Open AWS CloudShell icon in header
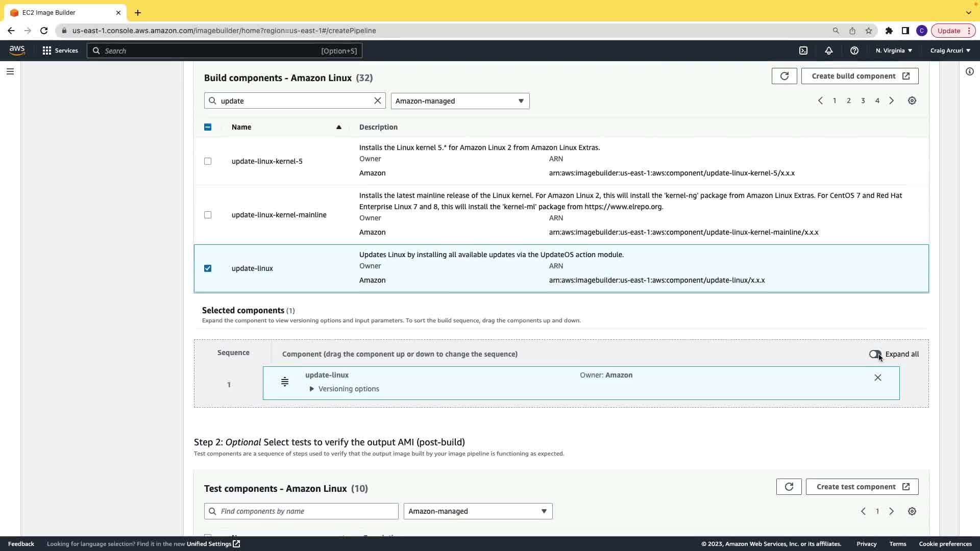This screenshot has height=551, width=980. tap(803, 51)
